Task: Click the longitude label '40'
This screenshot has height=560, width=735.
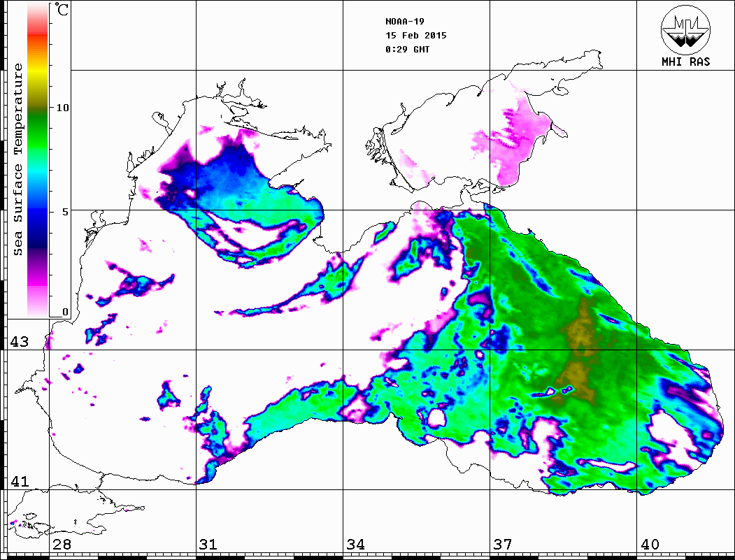Action: pos(650,545)
